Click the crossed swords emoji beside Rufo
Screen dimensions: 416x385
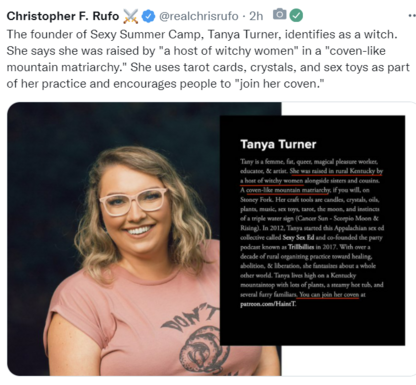coord(130,16)
